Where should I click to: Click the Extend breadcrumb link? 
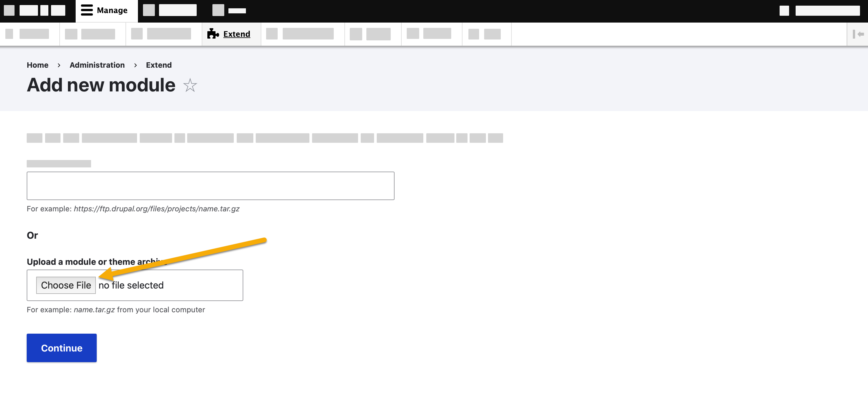click(158, 65)
